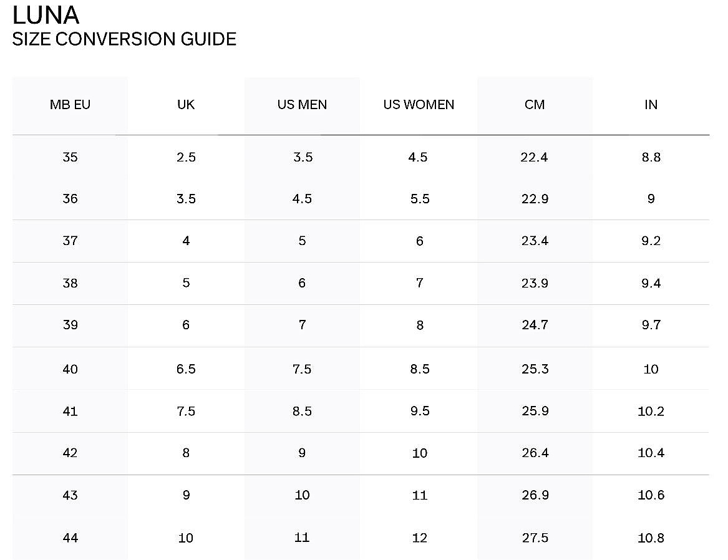
Task: Click the LUNA title text
Action: click(x=46, y=15)
